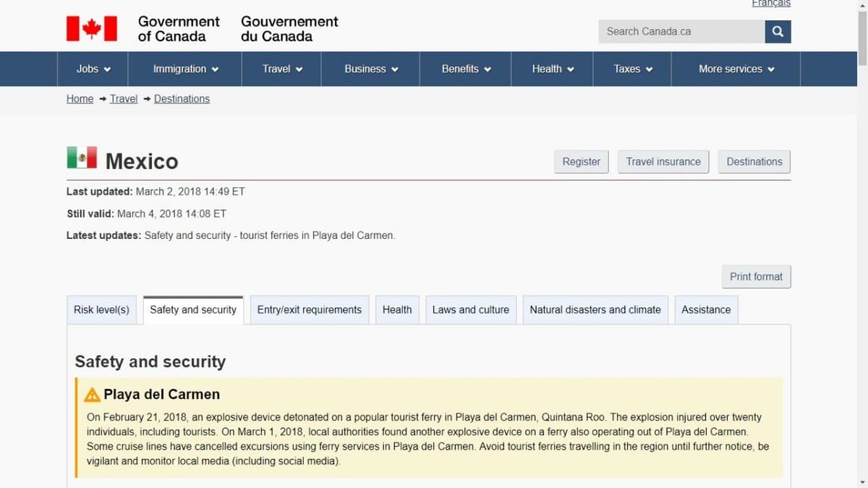This screenshot has height=488, width=868.
Task: Open the Health navigation dropdown
Action: (x=553, y=69)
